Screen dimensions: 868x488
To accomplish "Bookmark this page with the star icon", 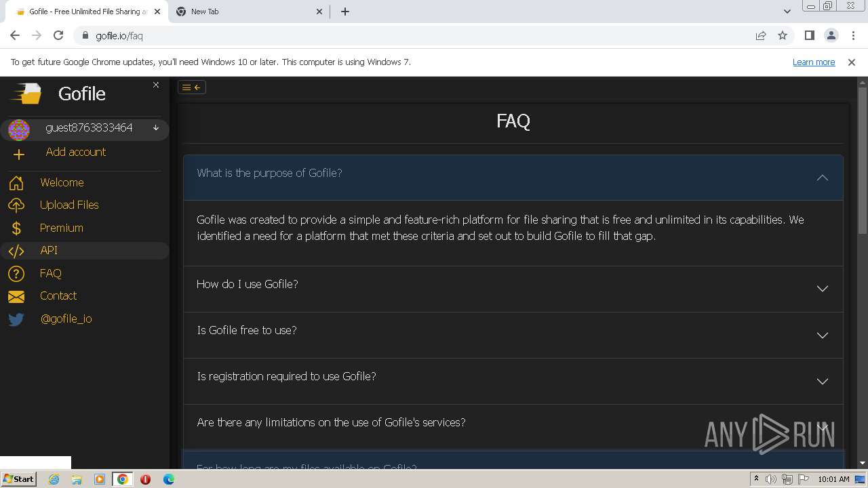I will click(x=783, y=35).
